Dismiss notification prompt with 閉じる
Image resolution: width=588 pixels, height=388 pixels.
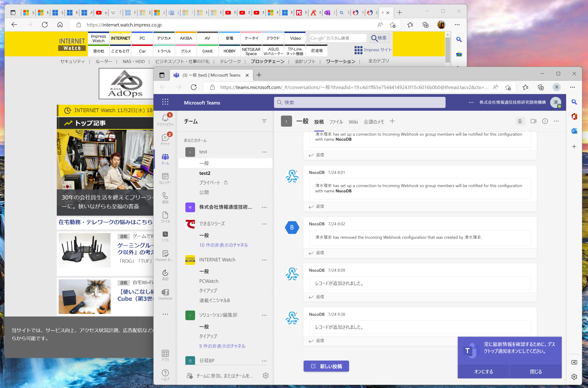coord(536,371)
